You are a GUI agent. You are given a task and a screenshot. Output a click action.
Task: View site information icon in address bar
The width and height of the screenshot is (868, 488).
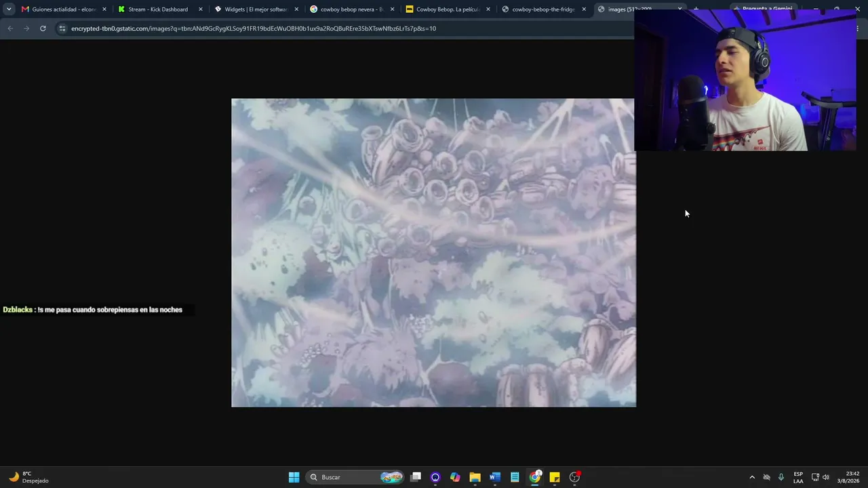pos(62,28)
